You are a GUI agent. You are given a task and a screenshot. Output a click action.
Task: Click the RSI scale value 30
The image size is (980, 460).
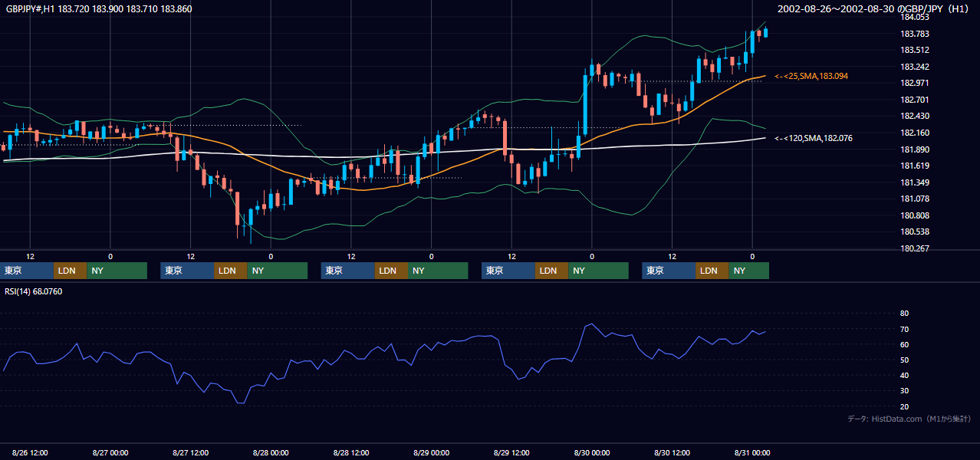point(904,391)
